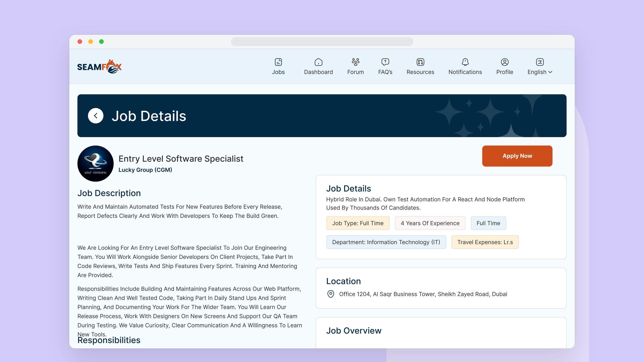Open the Jobs page icon

[278, 62]
